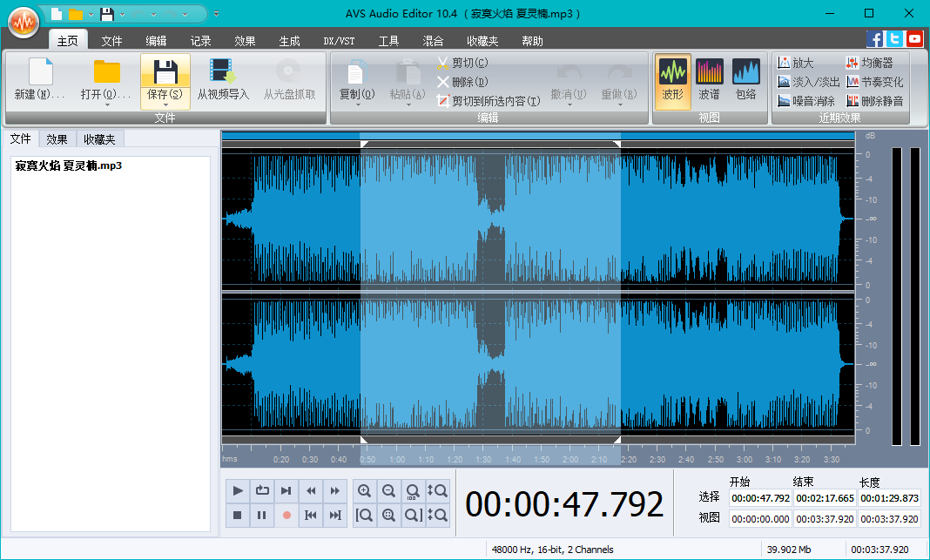
Task: Click the zoom in magnifier button
Action: (365, 491)
